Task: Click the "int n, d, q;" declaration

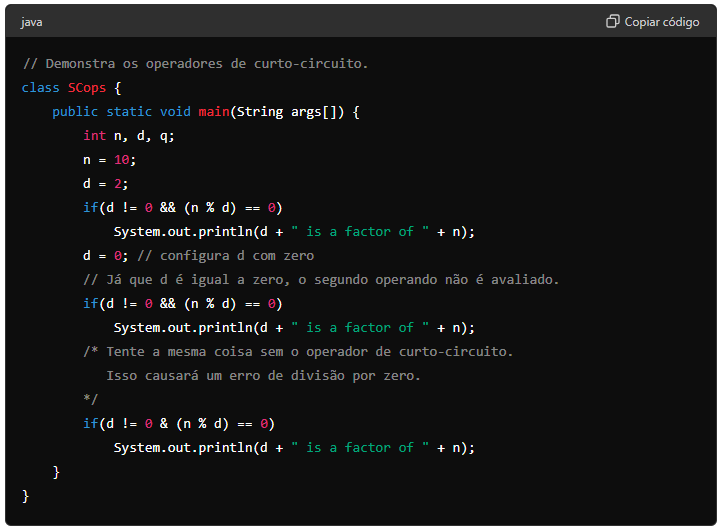Action: pos(129,136)
